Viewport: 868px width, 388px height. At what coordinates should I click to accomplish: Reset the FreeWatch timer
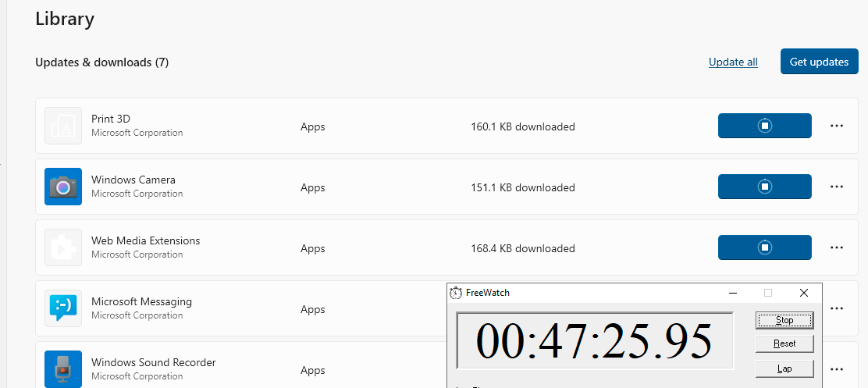coord(784,344)
